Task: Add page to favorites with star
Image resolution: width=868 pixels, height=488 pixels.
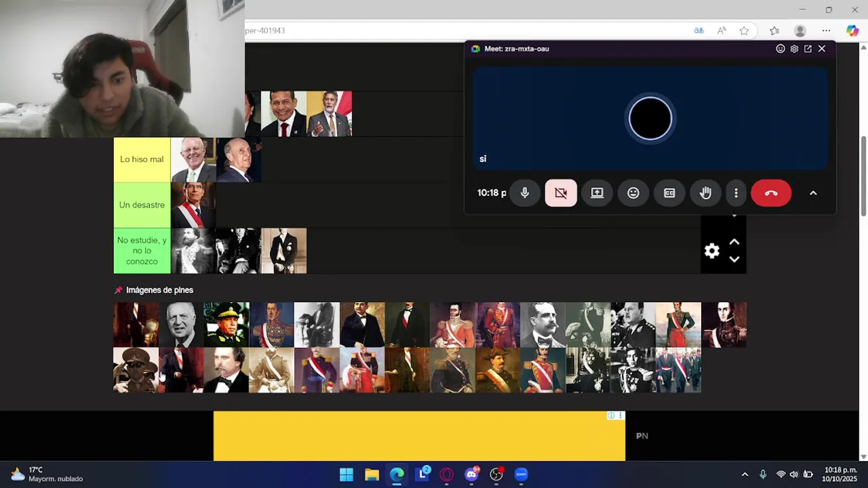Action: (744, 30)
